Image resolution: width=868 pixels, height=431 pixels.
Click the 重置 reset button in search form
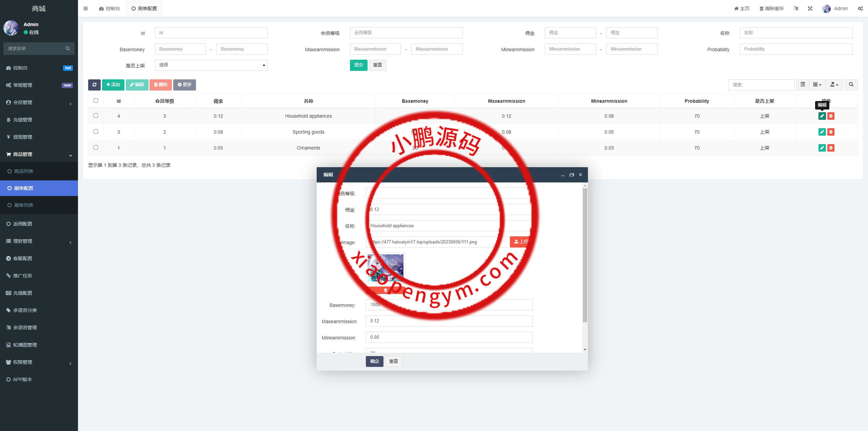click(x=377, y=65)
